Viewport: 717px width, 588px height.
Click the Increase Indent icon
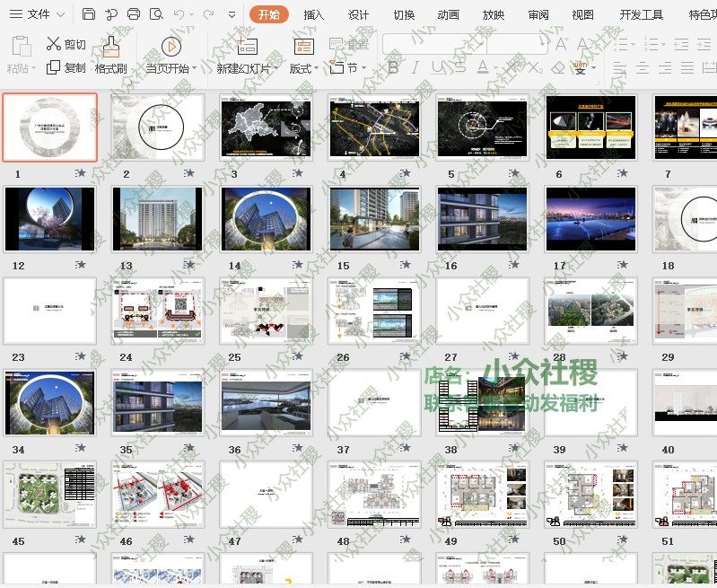pyautogui.click(x=704, y=44)
